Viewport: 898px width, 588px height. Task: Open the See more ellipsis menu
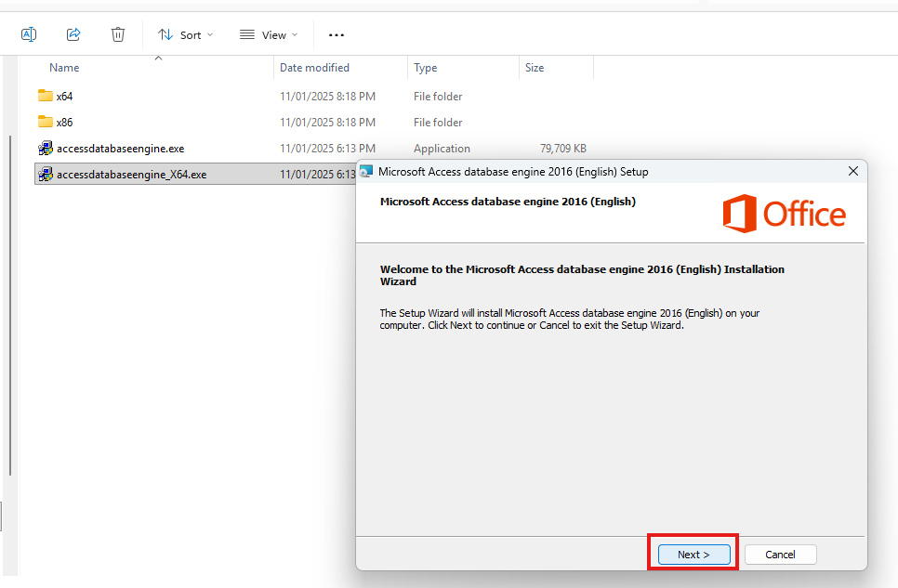[x=336, y=34]
